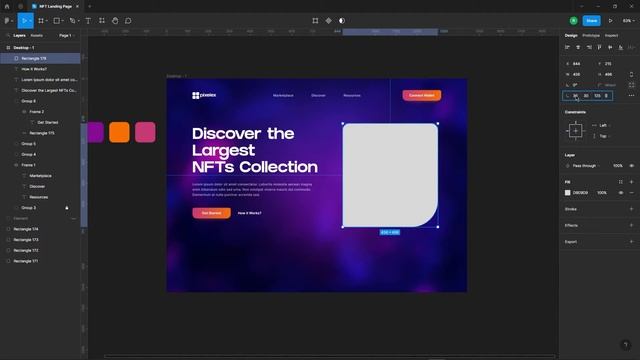
Task: Switch to the Inspect tab
Action: pyautogui.click(x=611, y=36)
